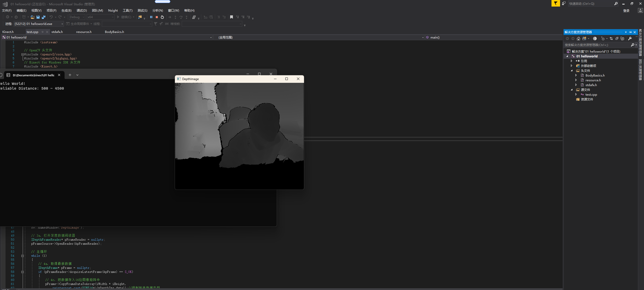Toggle a bookmark using the bookmark icon
The height and width of the screenshot is (290, 644).
click(231, 17)
